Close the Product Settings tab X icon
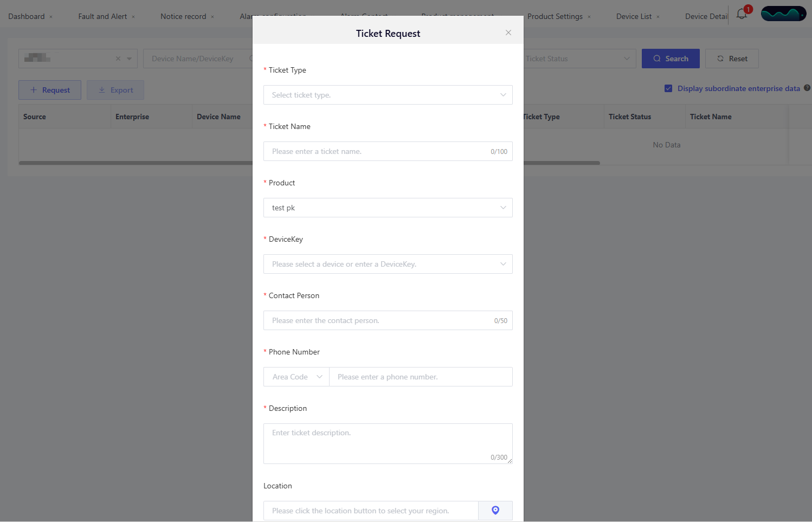 coord(589,17)
